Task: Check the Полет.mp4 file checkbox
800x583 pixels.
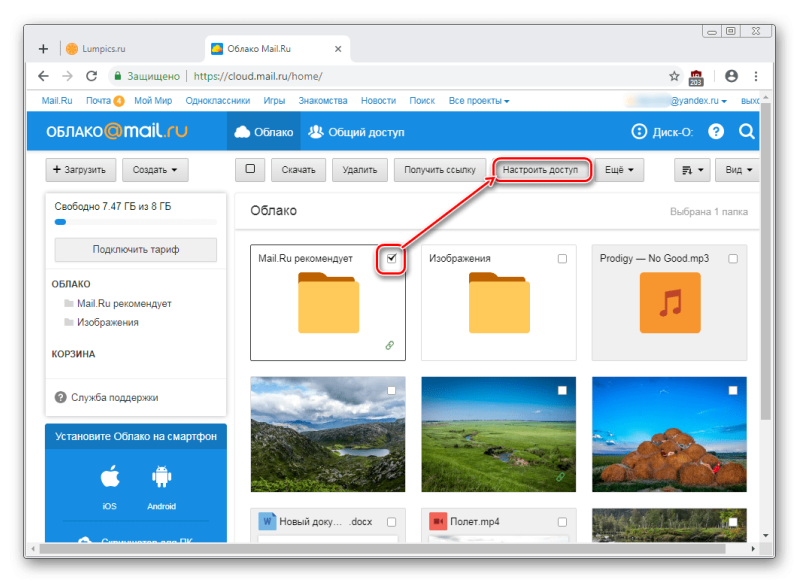Action: pos(562,522)
